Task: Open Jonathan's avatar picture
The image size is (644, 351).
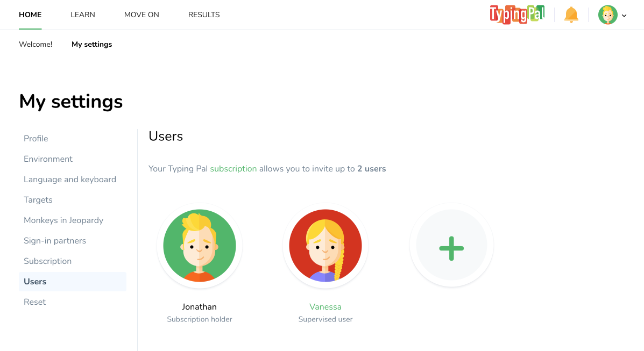Action: (200, 246)
